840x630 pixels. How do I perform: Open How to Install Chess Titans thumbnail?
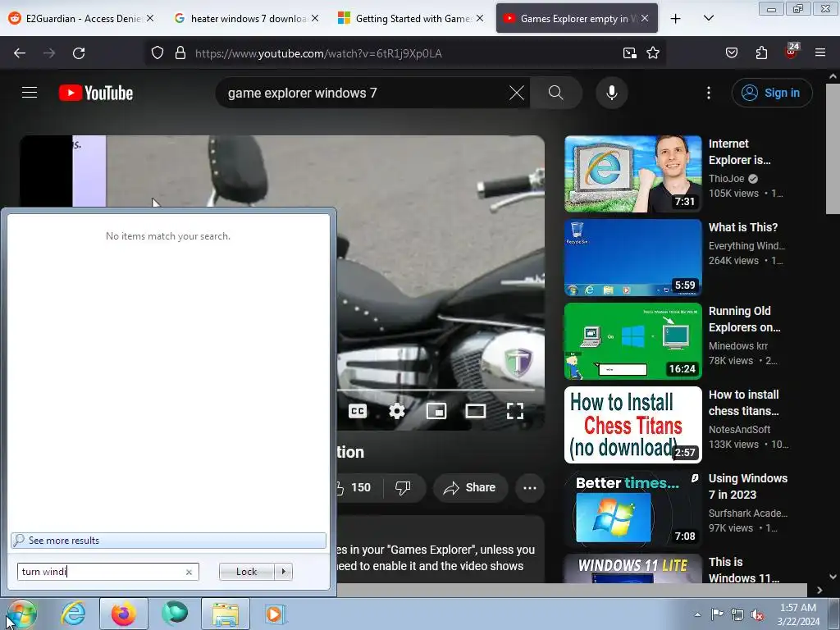(632, 425)
